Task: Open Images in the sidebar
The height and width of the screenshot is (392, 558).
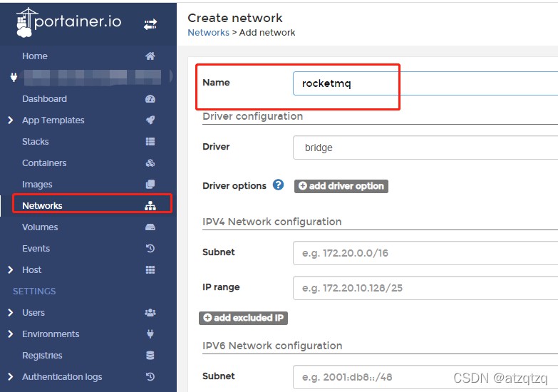Action: coord(37,185)
